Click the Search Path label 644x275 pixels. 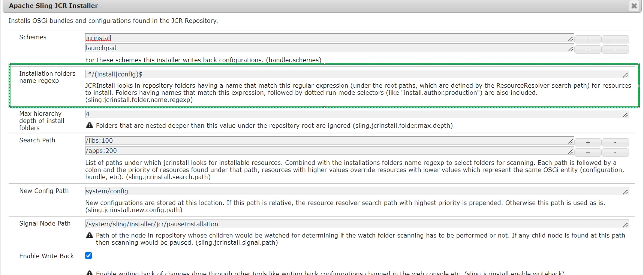point(37,140)
